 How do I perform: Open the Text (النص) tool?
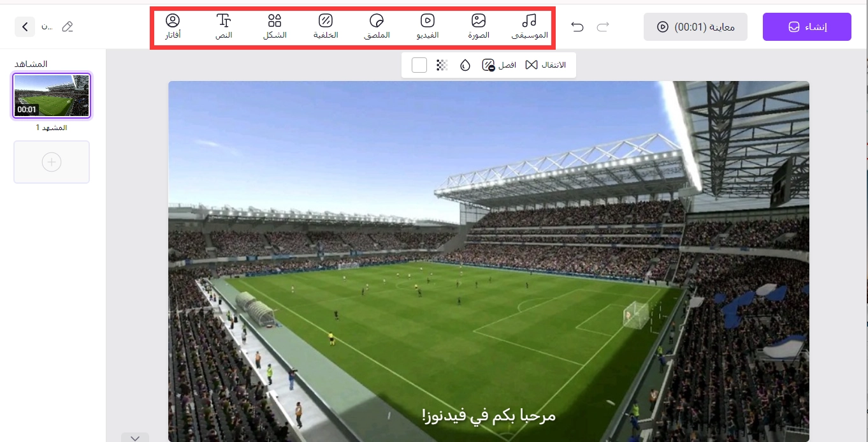(x=224, y=27)
